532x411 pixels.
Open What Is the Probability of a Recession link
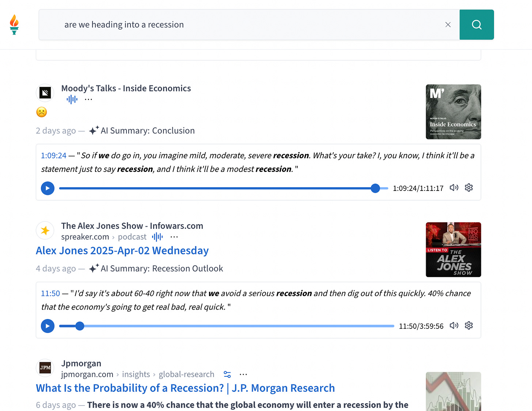tap(185, 388)
